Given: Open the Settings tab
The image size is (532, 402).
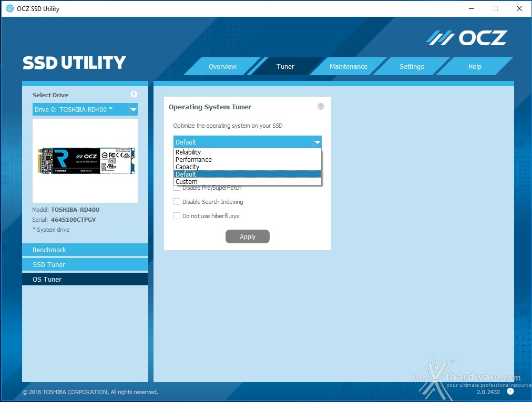Looking at the screenshot, I should pyautogui.click(x=412, y=67).
